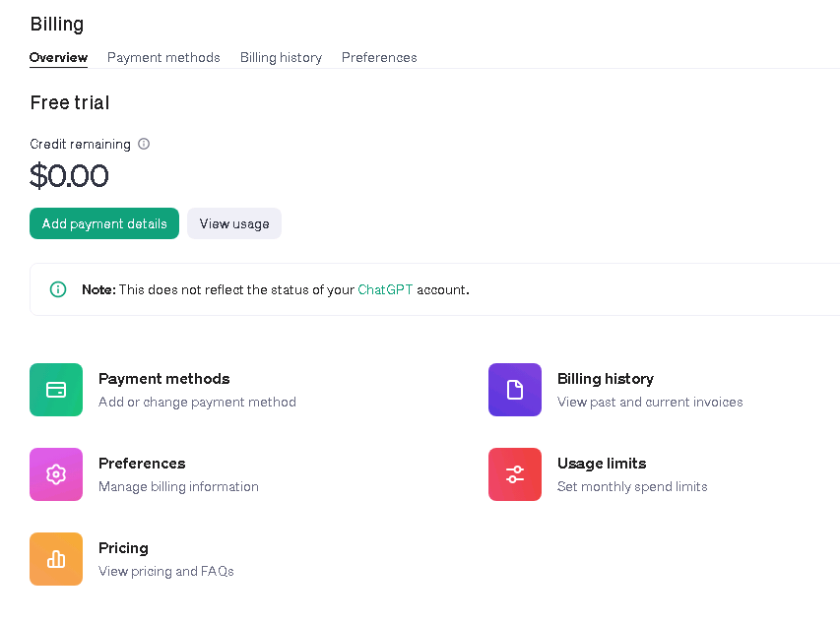Select the Overview tab
The image size is (840, 624).
58,57
